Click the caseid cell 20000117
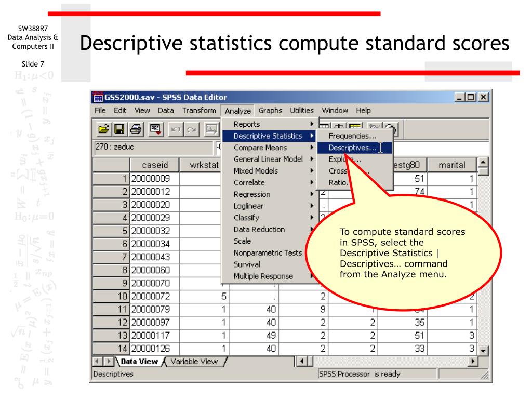The width and height of the screenshot is (532, 399). click(155, 335)
